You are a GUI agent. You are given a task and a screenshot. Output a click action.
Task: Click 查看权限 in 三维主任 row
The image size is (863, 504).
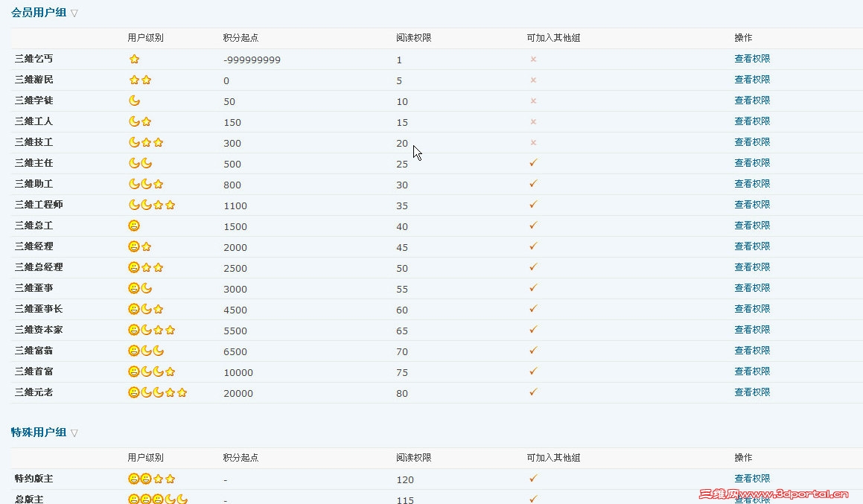(752, 164)
